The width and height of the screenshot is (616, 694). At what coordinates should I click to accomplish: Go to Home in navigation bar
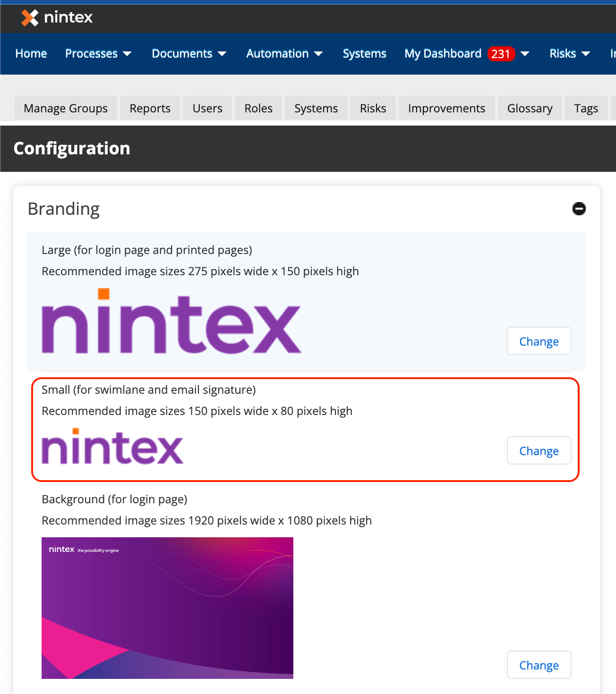coord(31,54)
